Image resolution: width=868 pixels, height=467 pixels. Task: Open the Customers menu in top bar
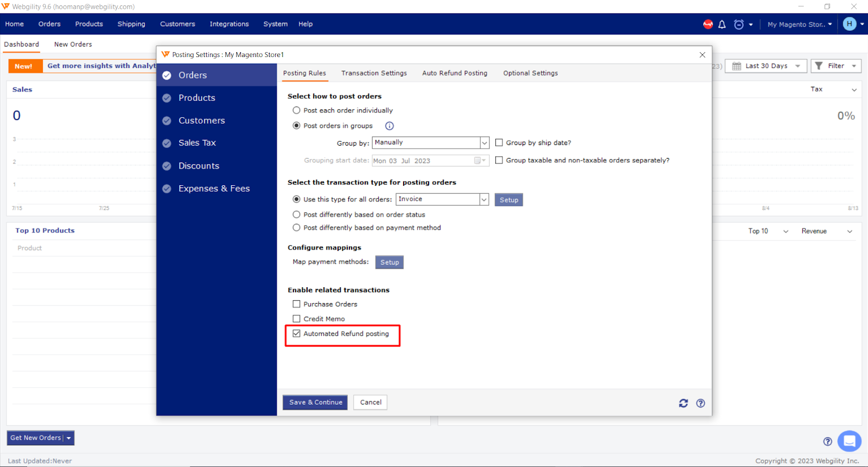pyautogui.click(x=177, y=24)
